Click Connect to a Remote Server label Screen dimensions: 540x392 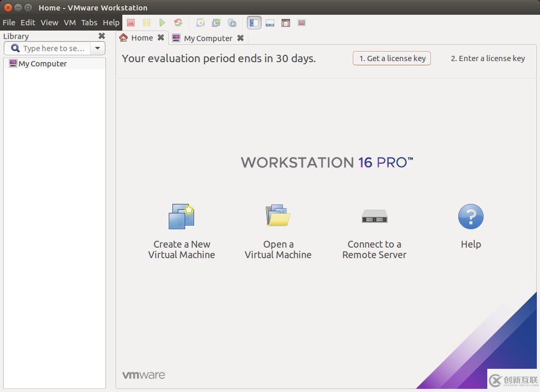(x=374, y=250)
